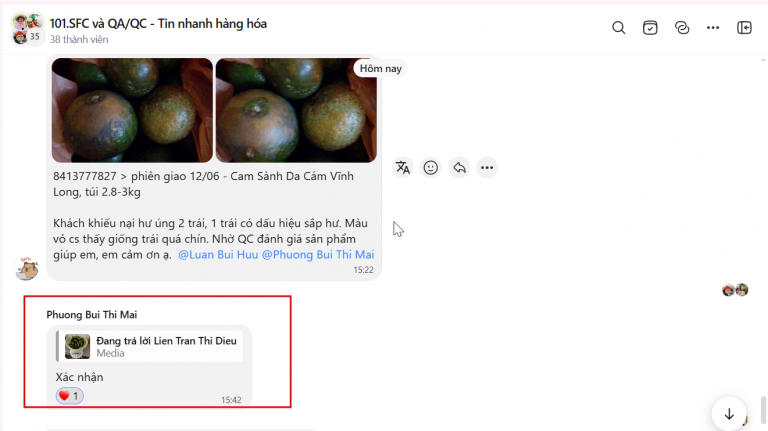The height and width of the screenshot is (431, 768).
Task: Open the tasks checklist icon in header
Action: pos(650,28)
